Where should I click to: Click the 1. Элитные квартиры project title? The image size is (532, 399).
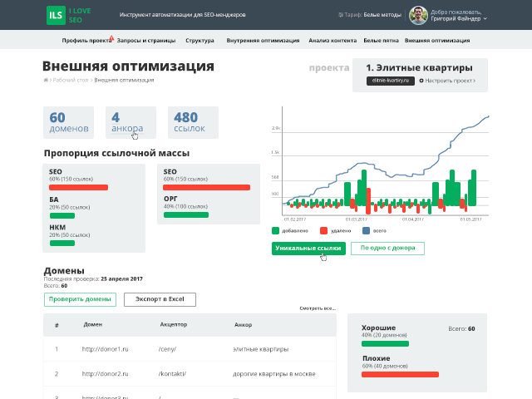[419, 68]
